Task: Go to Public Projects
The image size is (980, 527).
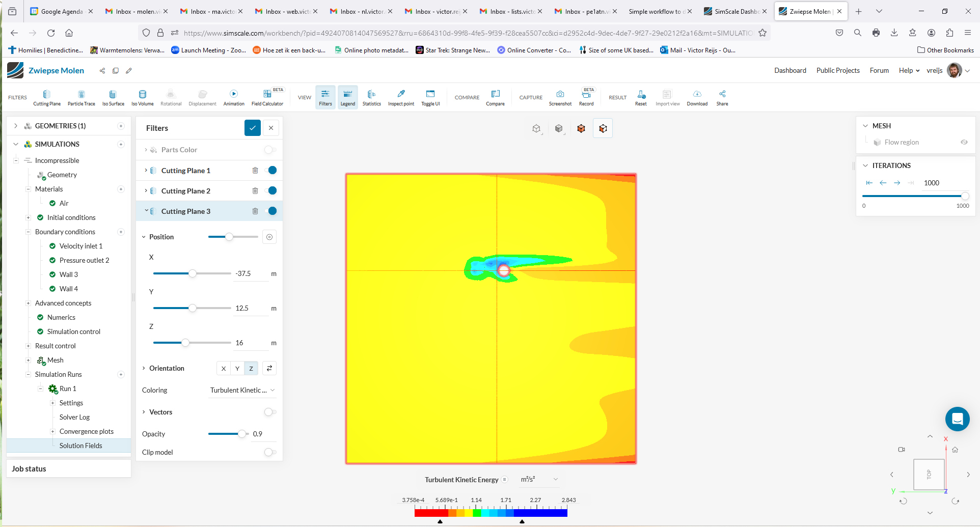Action: (x=838, y=70)
